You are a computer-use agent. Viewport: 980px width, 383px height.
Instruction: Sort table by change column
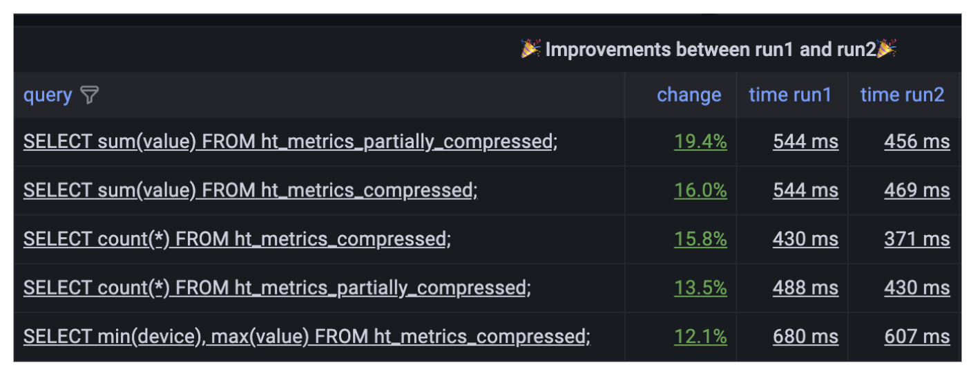689,95
